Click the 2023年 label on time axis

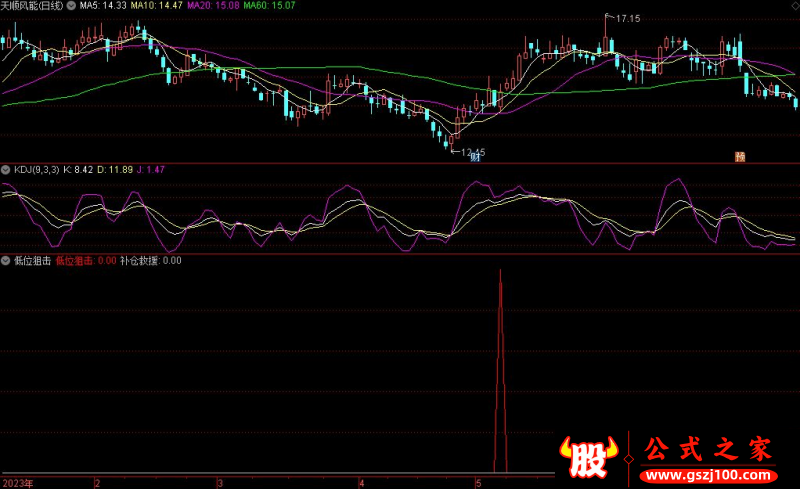tap(18, 482)
